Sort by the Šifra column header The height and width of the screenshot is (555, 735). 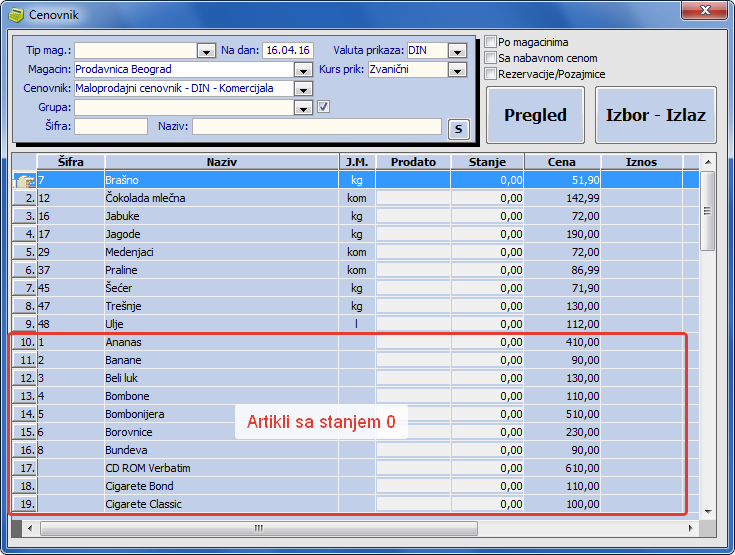pyautogui.click(x=71, y=162)
